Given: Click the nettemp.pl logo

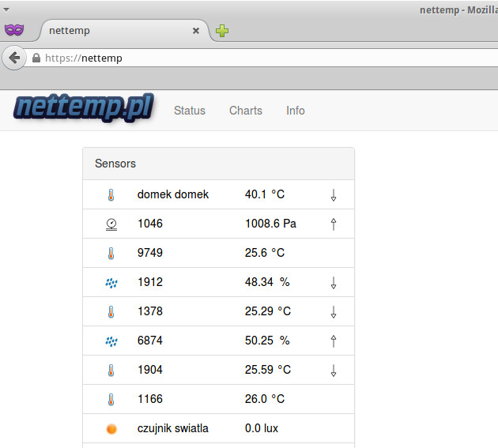Looking at the screenshot, I should pyautogui.click(x=84, y=107).
